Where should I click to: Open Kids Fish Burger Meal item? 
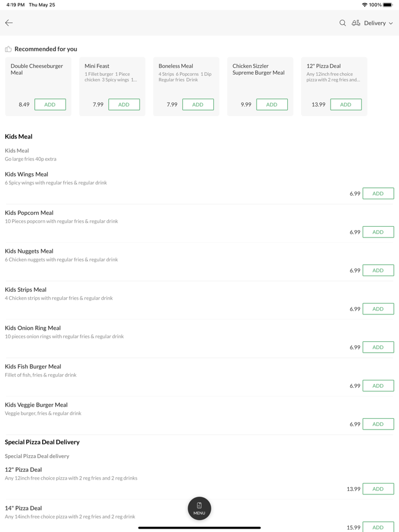[33, 367]
